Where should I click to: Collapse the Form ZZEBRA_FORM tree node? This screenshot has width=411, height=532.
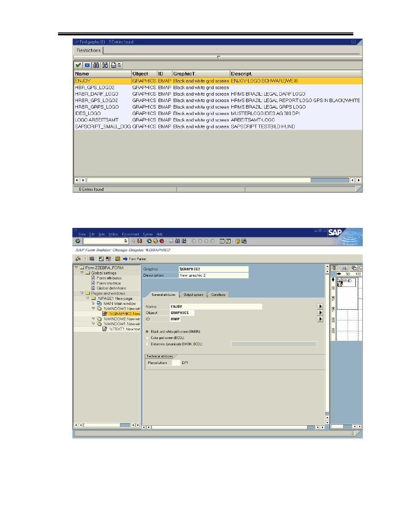76,267
